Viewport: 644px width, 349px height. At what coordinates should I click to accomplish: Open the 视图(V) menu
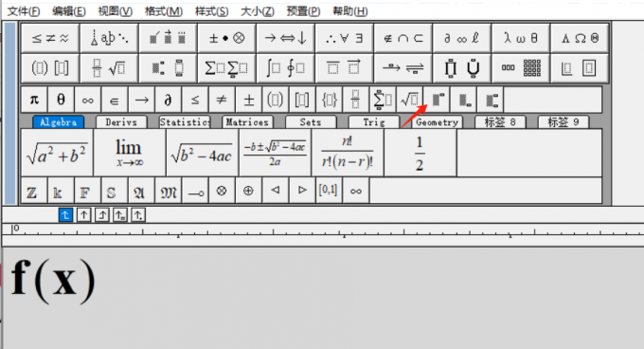(x=115, y=11)
